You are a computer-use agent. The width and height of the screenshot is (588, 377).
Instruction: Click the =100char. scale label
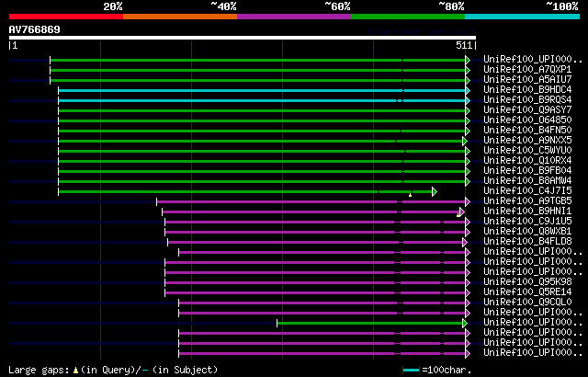click(x=447, y=371)
